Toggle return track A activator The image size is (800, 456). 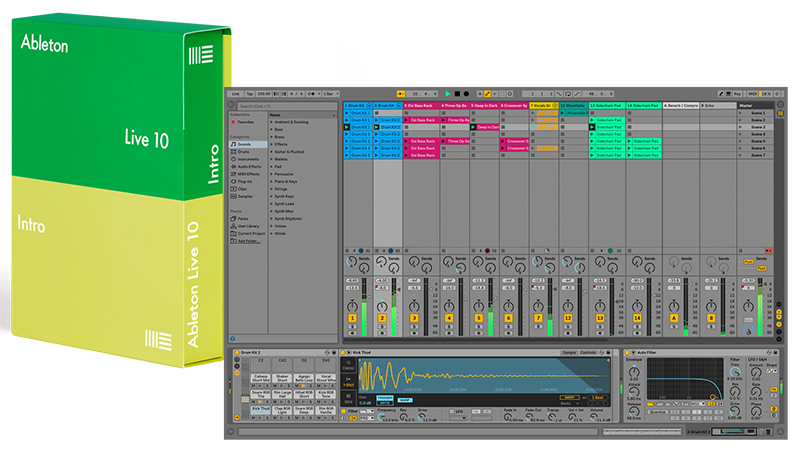pyautogui.click(x=674, y=318)
